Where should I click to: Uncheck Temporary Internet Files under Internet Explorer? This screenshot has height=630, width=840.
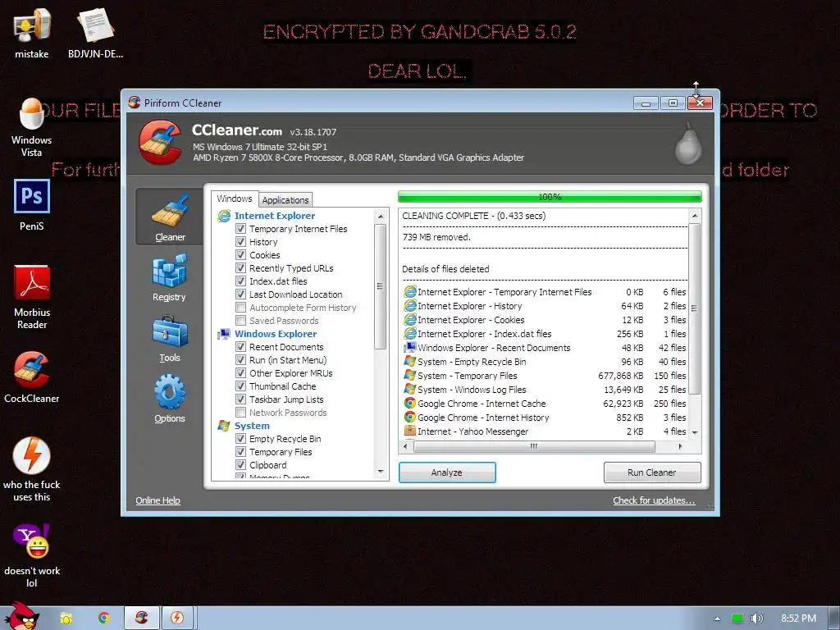(241, 229)
